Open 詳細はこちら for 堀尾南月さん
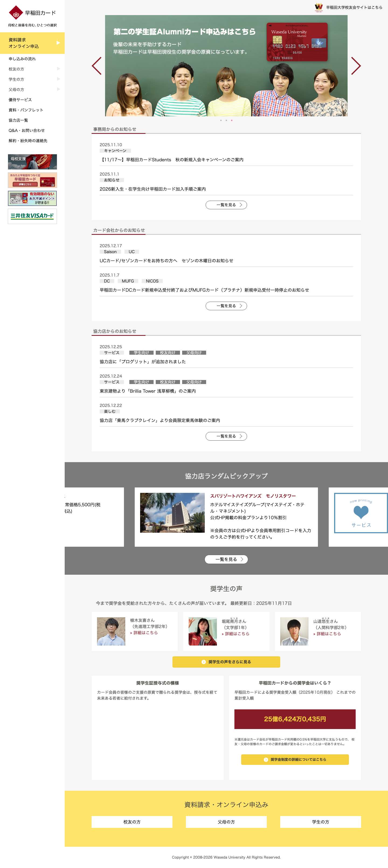 pyautogui.click(x=236, y=634)
